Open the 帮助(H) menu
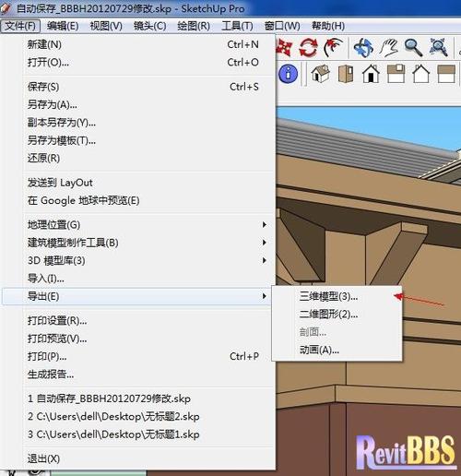This screenshot has height=476, width=461. [x=328, y=26]
